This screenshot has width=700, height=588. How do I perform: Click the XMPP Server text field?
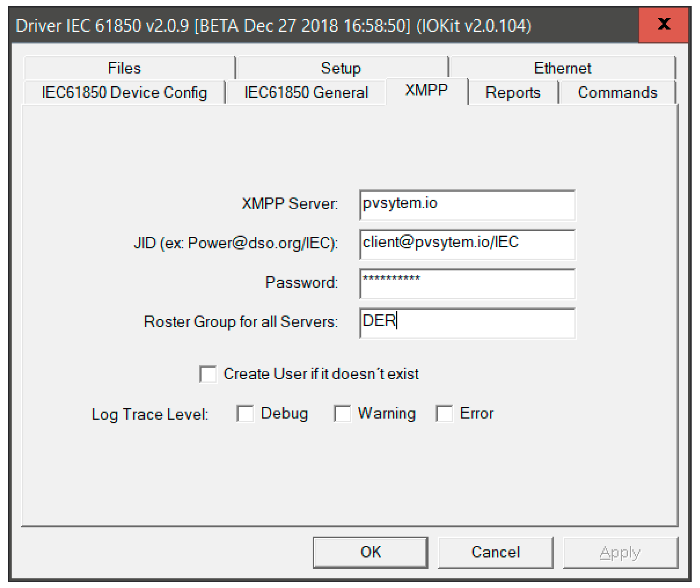pos(467,205)
